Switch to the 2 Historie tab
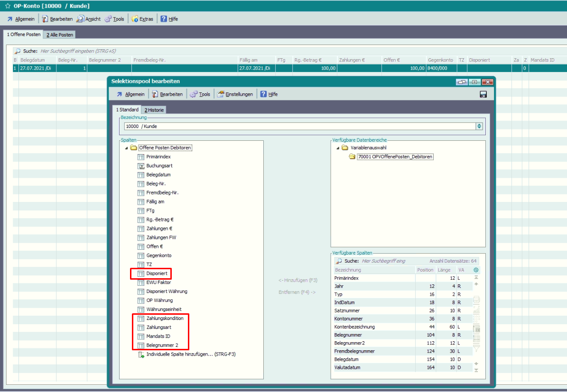The image size is (567, 392). [x=154, y=110]
